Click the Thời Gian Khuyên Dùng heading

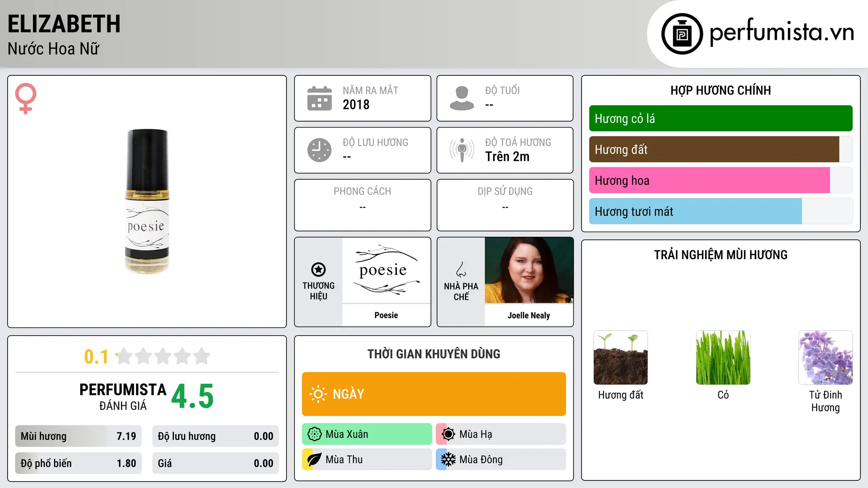coord(434,354)
